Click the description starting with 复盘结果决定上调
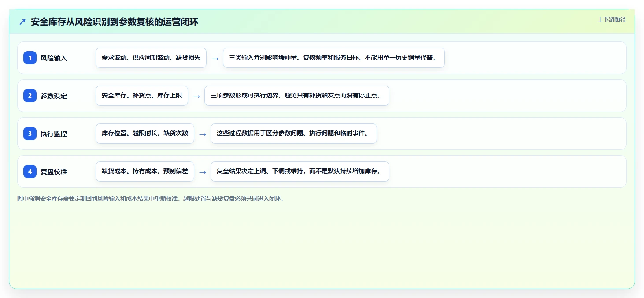 pos(300,171)
